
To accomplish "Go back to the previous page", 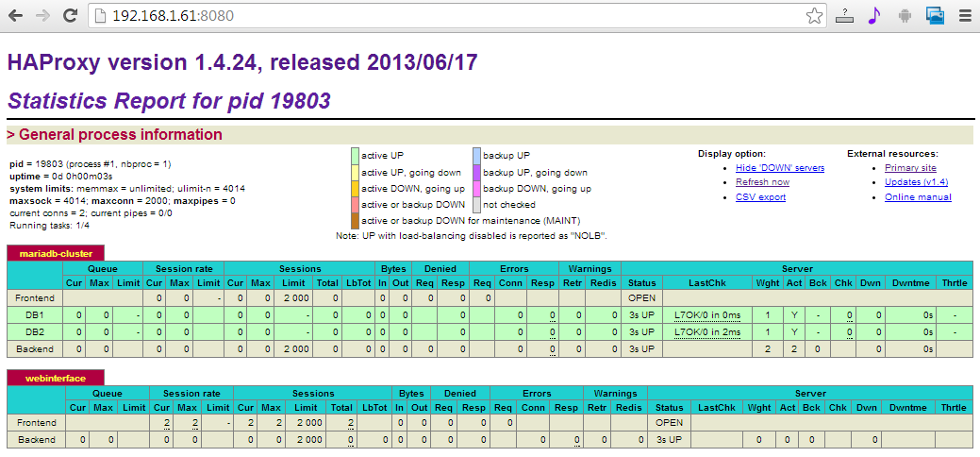I will point(15,16).
